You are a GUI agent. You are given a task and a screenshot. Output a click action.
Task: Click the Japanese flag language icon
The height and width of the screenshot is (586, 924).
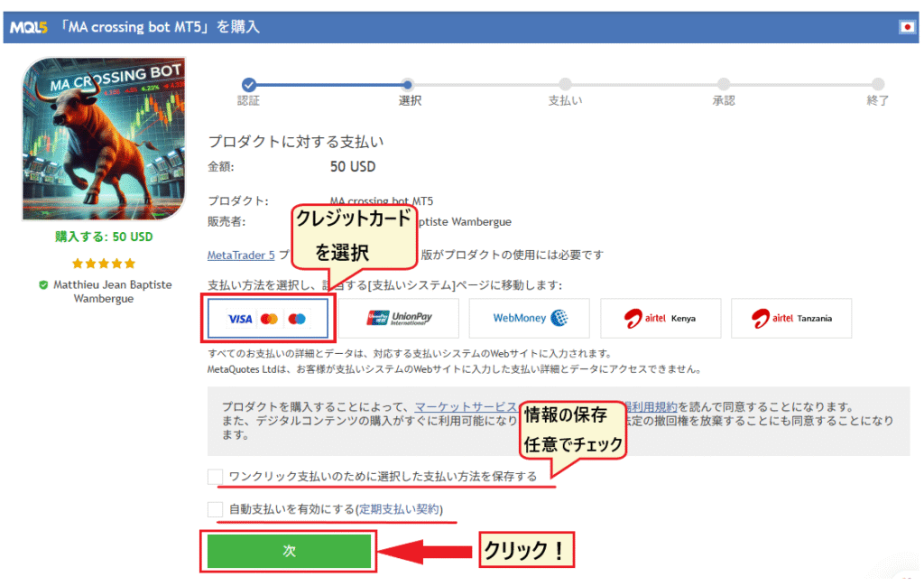(x=907, y=27)
